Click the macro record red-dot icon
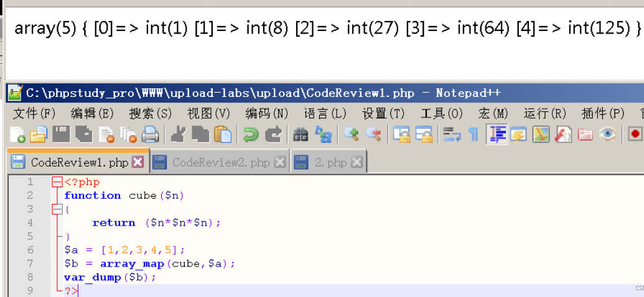This screenshot has width=644, height=297. [635, 134]
